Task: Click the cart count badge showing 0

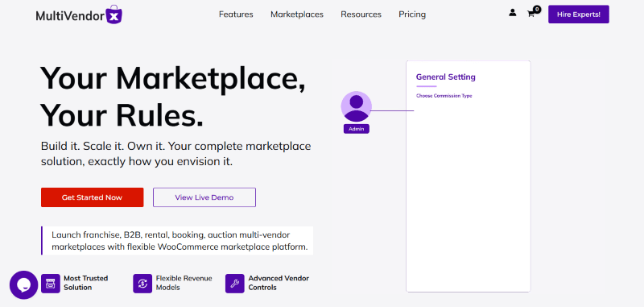Action: 537,9
